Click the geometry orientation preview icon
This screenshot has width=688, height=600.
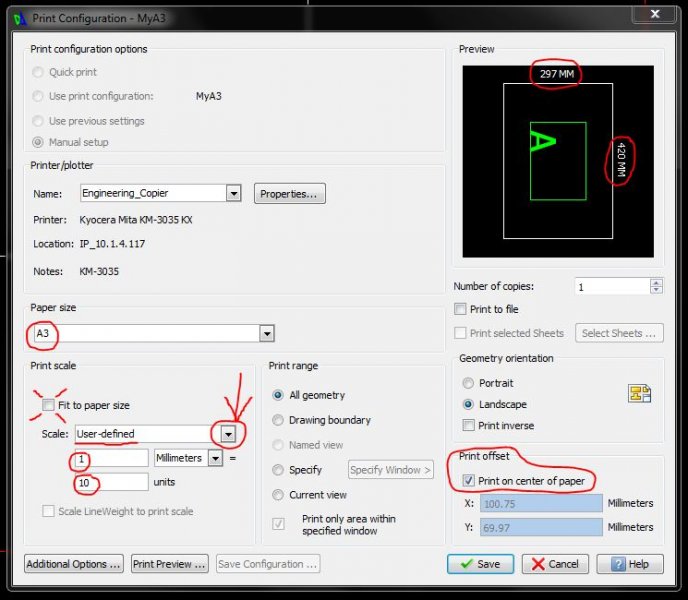tap(639, 393)
